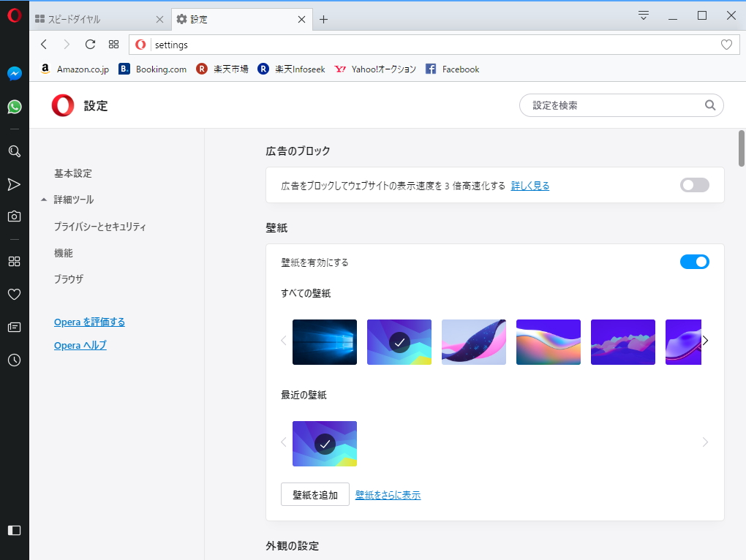The image size is (746, 560).
Task: Open the tab search menu near window controls
Action: 642,15
